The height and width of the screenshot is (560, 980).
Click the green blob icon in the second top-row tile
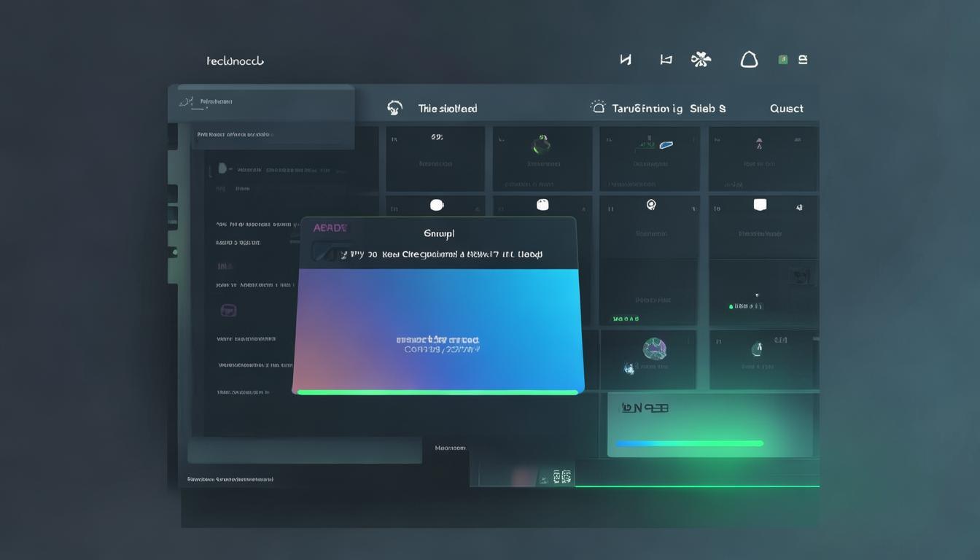[x=541, y=144]
